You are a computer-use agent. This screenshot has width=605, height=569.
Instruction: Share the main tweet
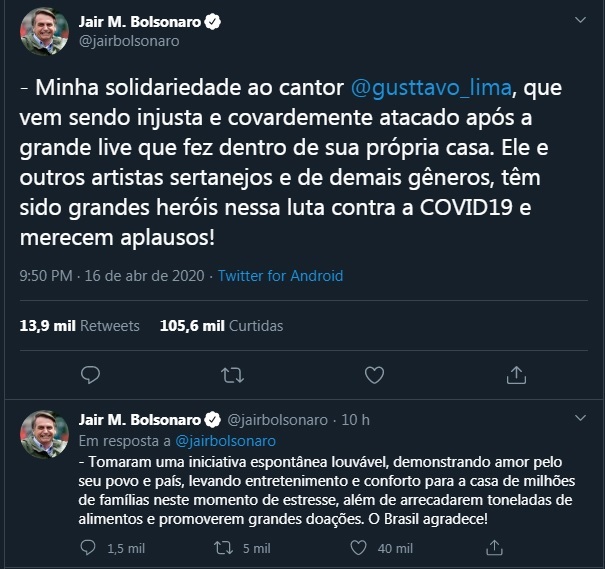517,375
